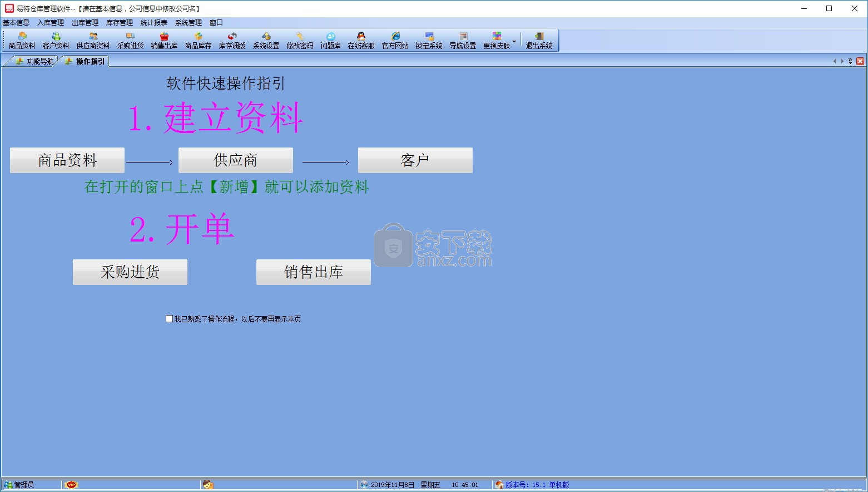Check 我已熟悉了操作流程 checkbox

pyautogui.click(x=169, y=319)
